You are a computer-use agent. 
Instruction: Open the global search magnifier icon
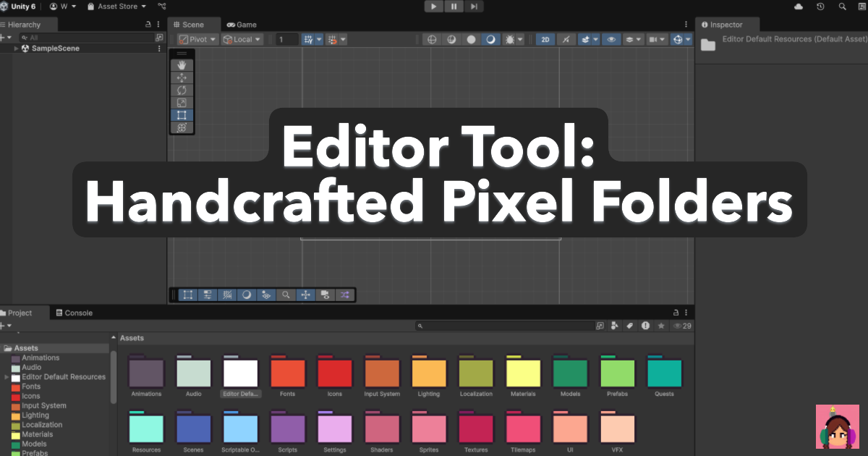click(x=842, y=7)
